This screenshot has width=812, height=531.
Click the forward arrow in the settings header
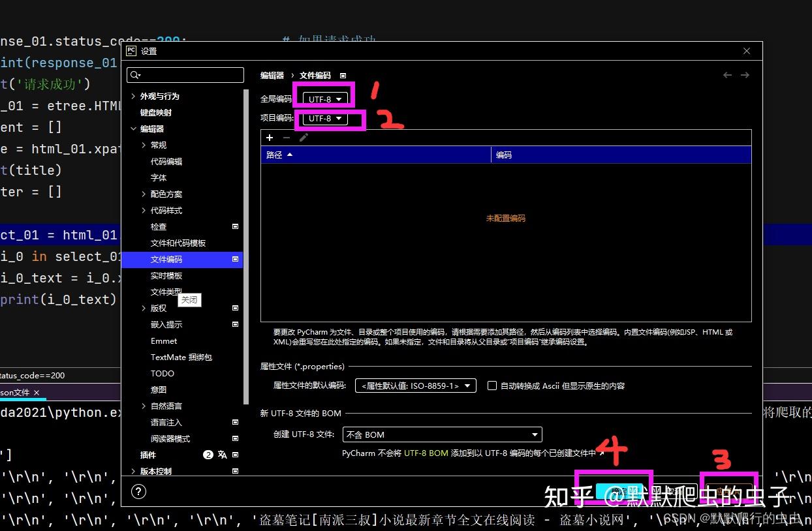coord(745,75)
